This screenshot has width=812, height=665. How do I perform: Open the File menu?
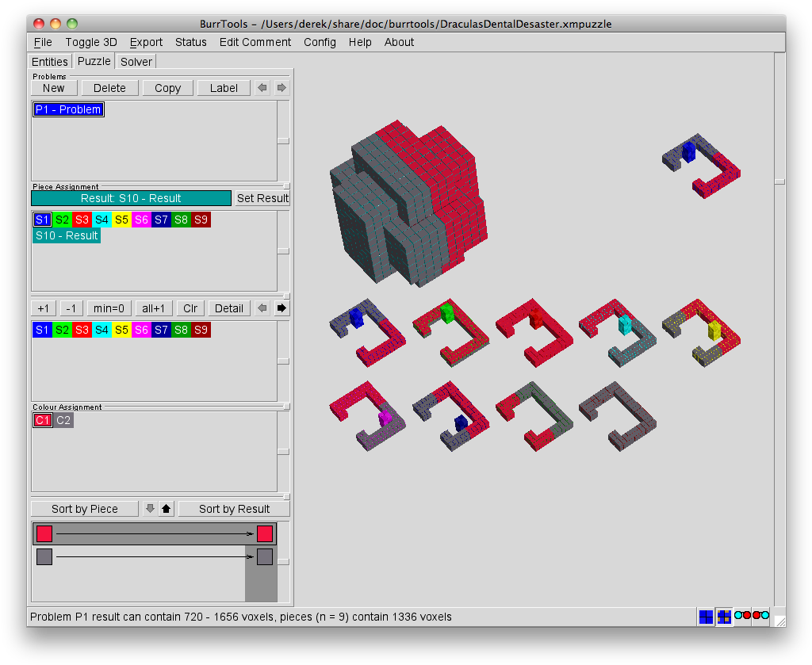click(x=43, y=42)
